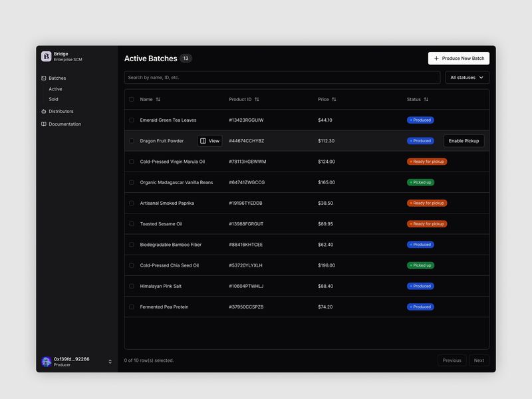Open the Distributors section icon
Screen dimensions: 532x399
[43, 111]
